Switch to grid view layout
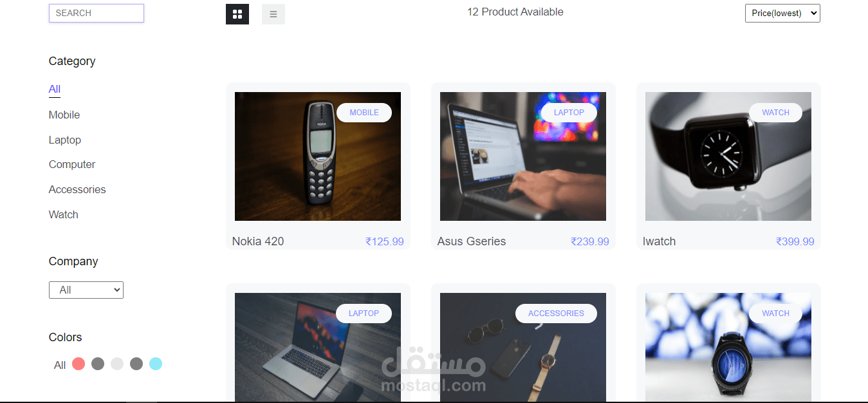Screen dimensions: 868x403 coord(237,14)
